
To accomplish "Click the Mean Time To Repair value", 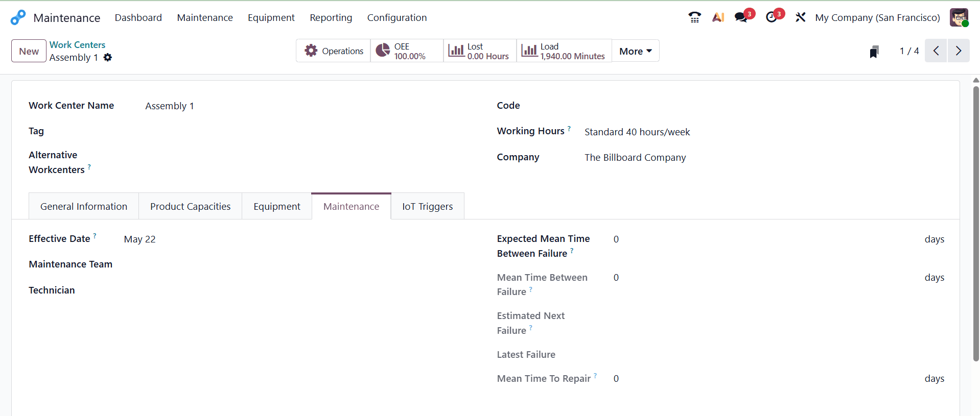I will (x=616, y=379).
